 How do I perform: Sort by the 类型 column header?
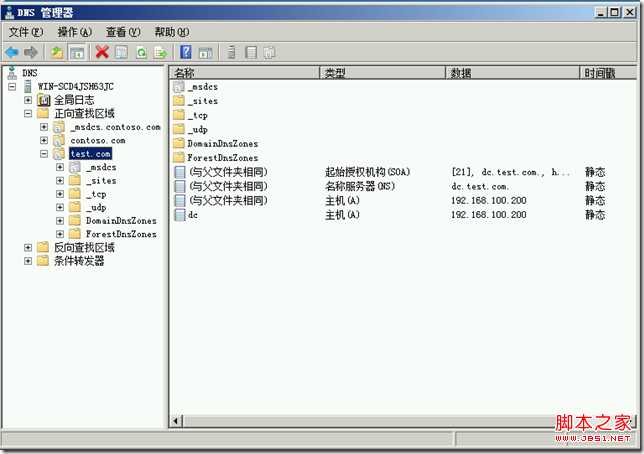(x=383, y=73)
